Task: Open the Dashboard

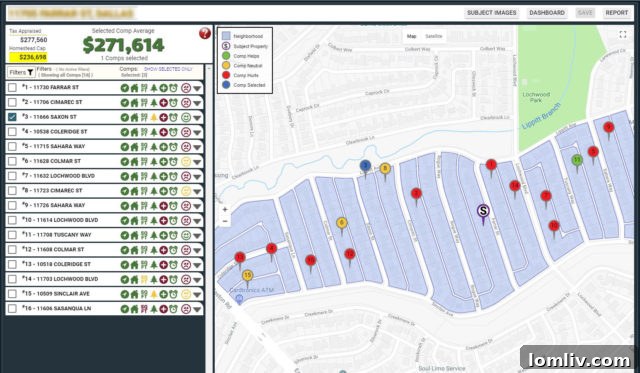Action: click(547, 13)
